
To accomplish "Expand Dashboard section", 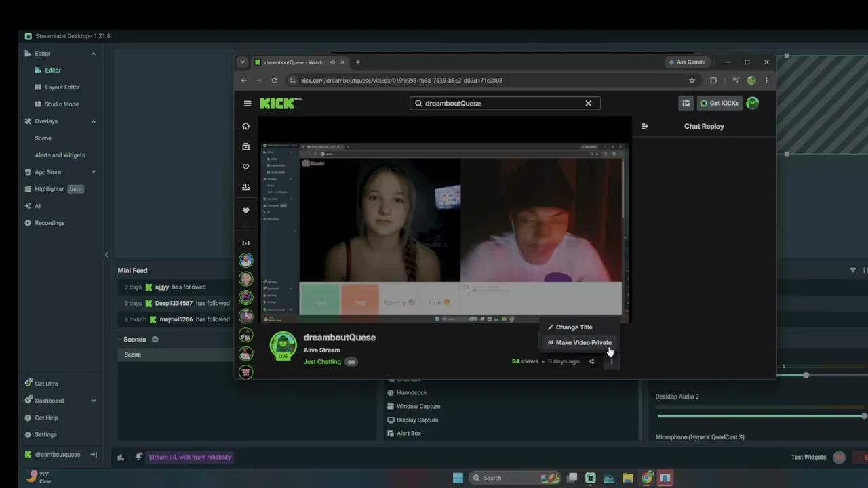I will [94, 401].
